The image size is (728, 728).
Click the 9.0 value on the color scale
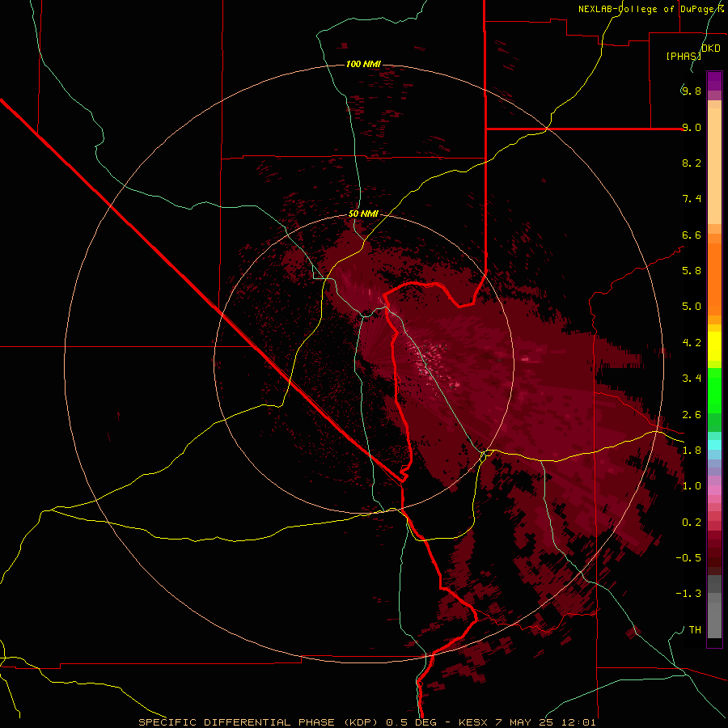click(692, 127)
